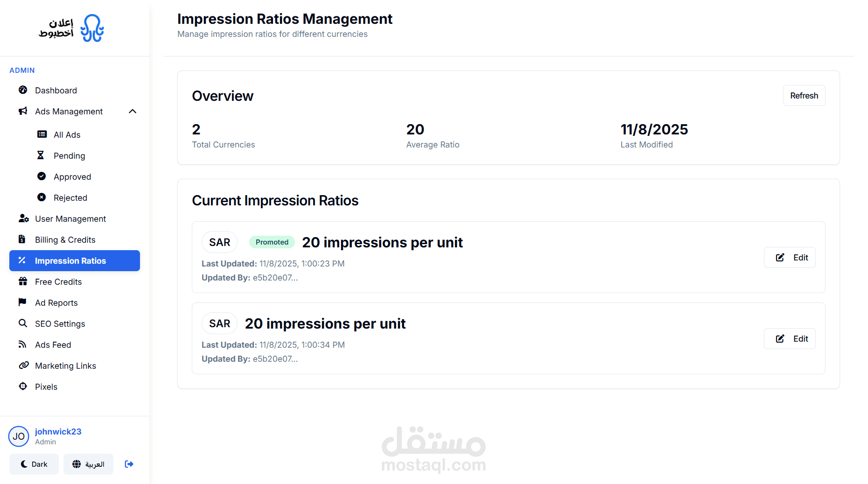This screenshot has height=484, width=868.
Task: Open Free Credits page
Action: click(75, 281)
